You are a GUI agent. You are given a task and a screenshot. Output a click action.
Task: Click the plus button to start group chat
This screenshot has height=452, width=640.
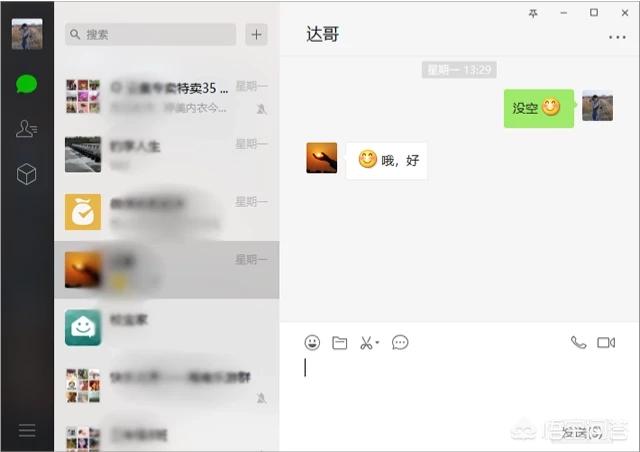256,34
